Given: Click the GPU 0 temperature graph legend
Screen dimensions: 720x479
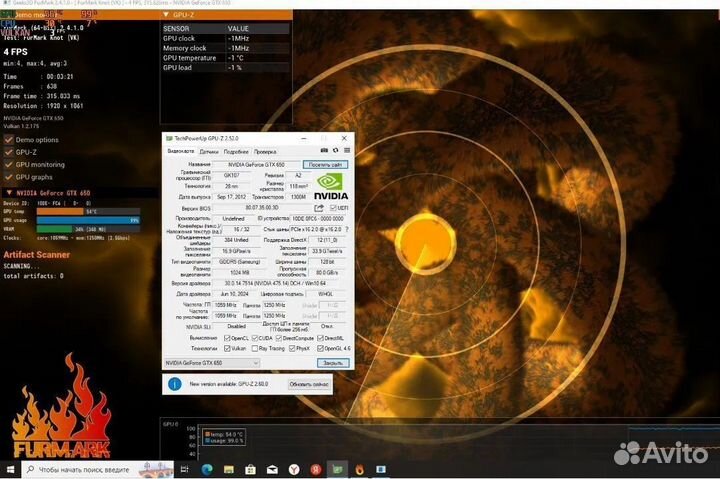Looking at the screenshot, I should point(224,437).
